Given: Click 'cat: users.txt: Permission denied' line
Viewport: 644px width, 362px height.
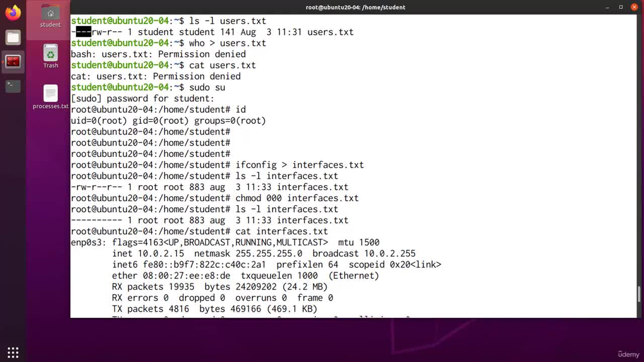Looking at the screenshot, I should (x=156, y=76).
